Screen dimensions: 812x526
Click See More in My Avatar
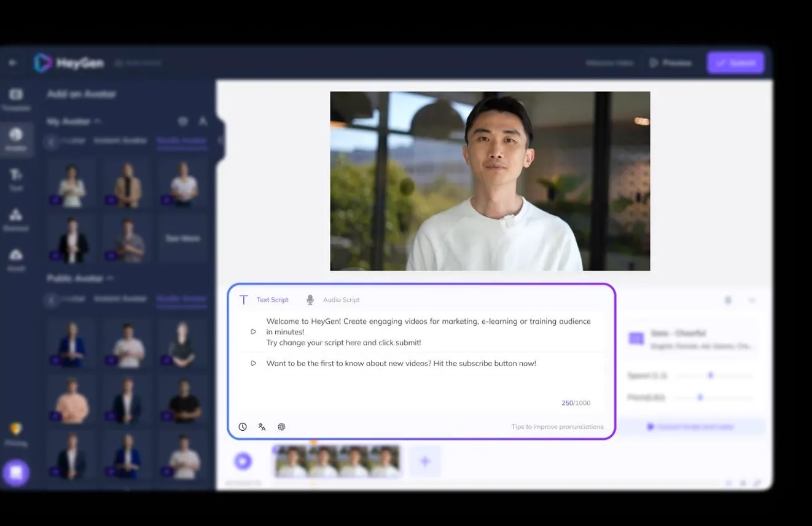[182, 238]
